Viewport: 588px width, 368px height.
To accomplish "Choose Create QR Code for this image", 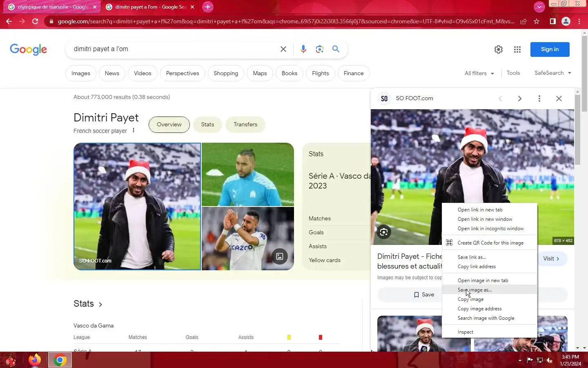I will pos(490,243).
